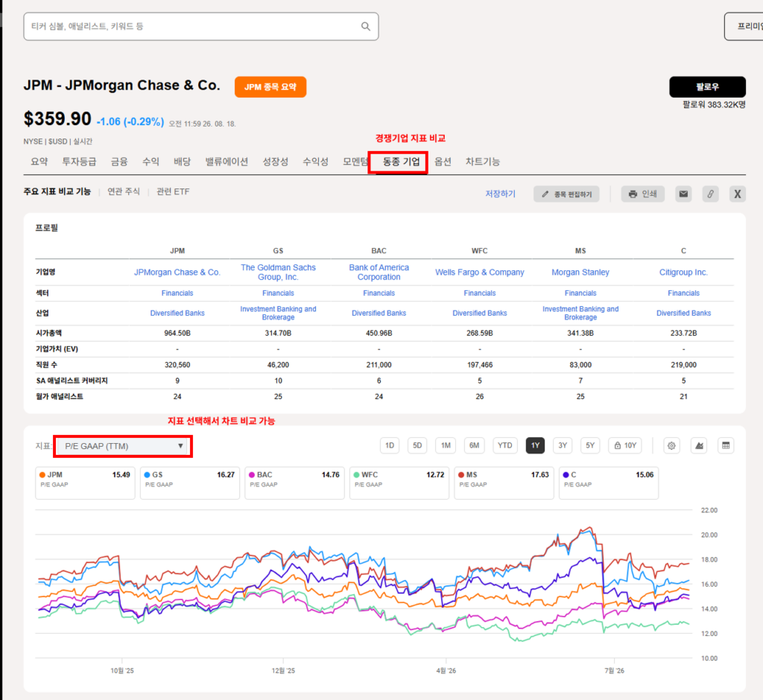Viewport: 763px width, 700px height.
Task: Toggle C P/E GAAP legend card
Action: pos(609,483)
